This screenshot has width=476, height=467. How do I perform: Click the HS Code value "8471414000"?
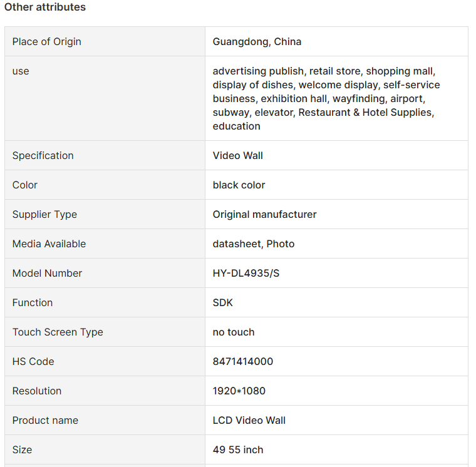pos(243,362)
